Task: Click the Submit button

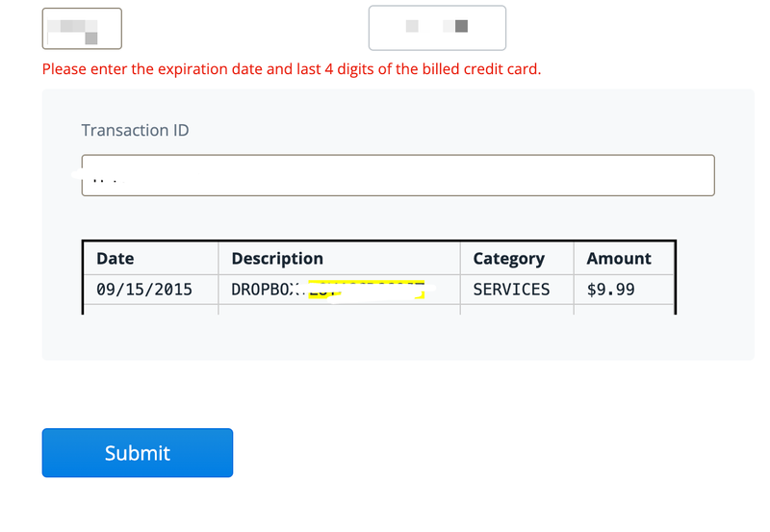Action: tap(137, 453)
